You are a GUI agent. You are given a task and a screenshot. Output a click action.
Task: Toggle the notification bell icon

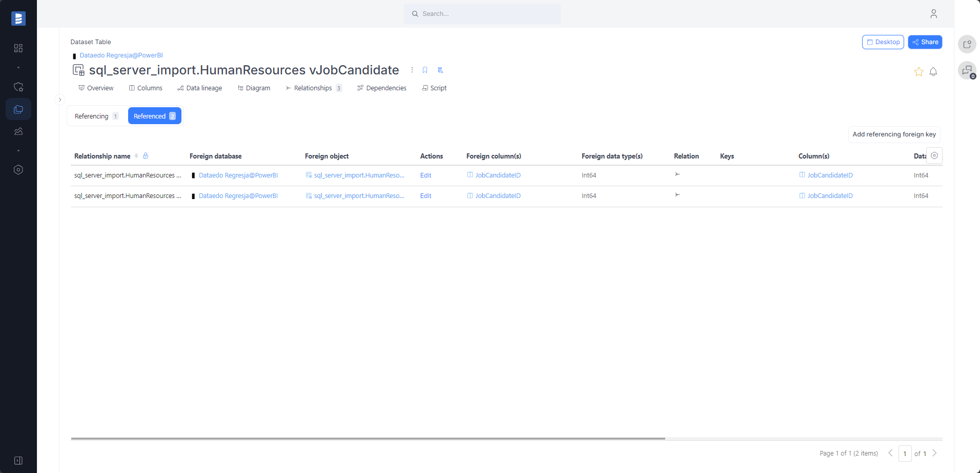pyautogui.click(x=933, y=72)
